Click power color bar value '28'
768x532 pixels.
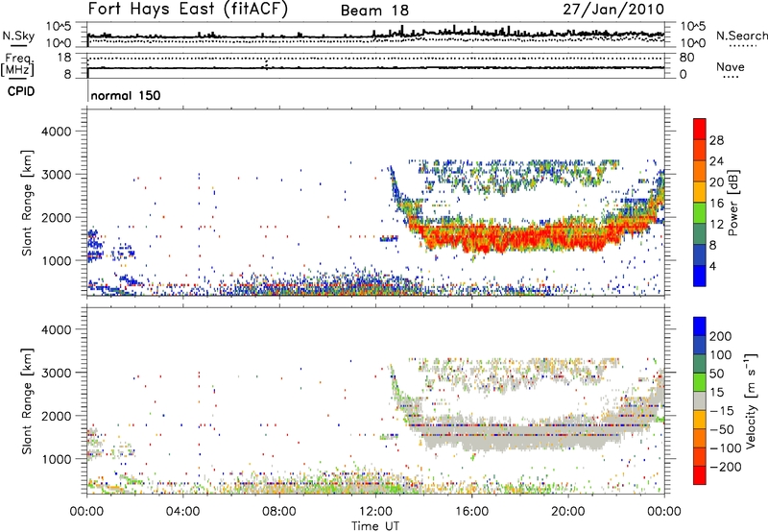coord(716,140)
